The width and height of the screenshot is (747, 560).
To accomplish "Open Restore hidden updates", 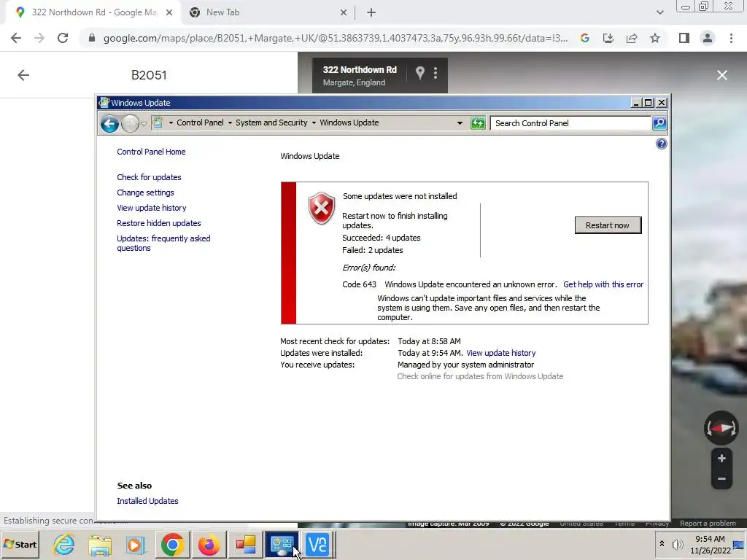I will coord(158,223).
